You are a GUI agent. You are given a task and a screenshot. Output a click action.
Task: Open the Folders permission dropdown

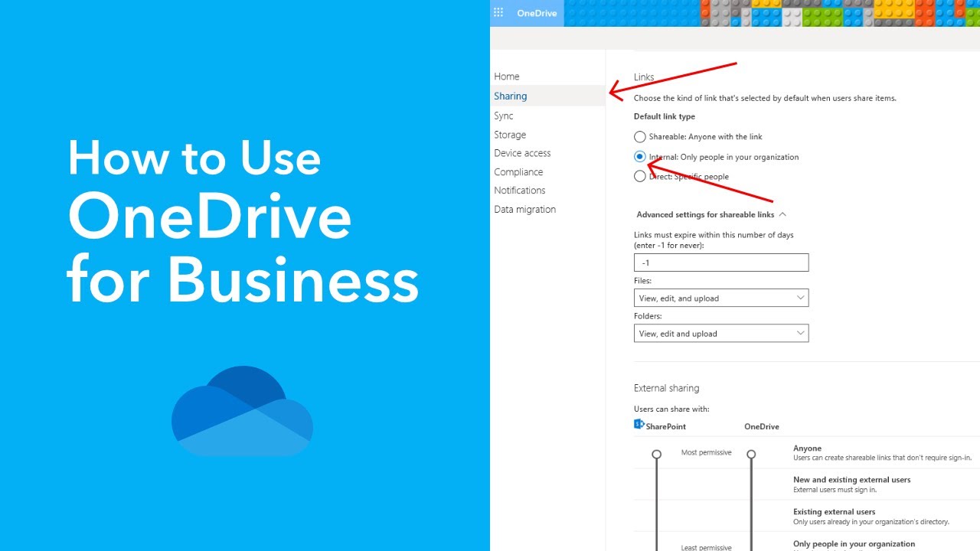coord(721,333)
